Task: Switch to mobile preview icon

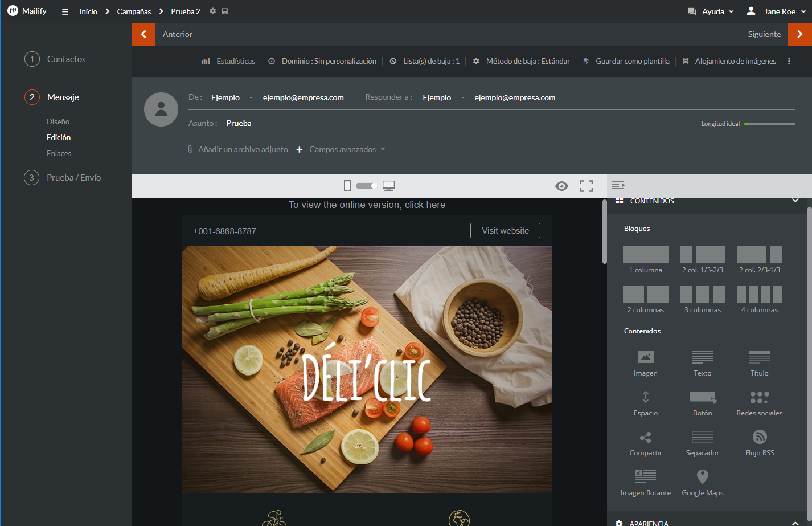Action: [347, 186]
